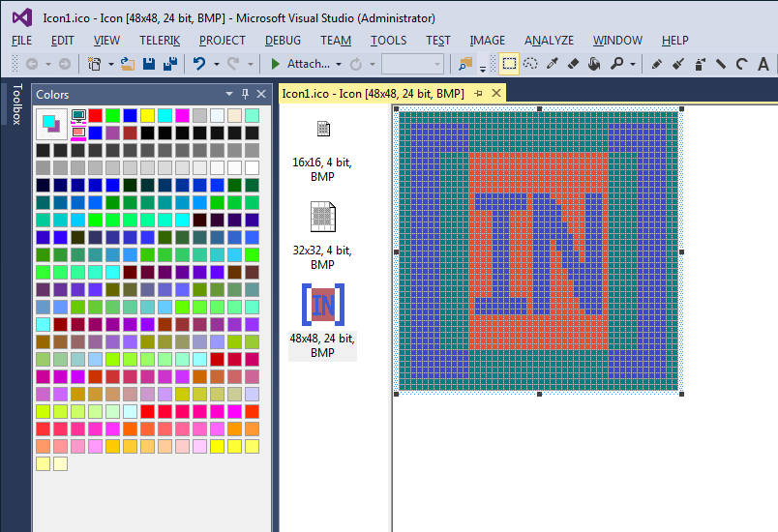Expand the Toolbox side tab
778x532 pixels.
[16, 104]
